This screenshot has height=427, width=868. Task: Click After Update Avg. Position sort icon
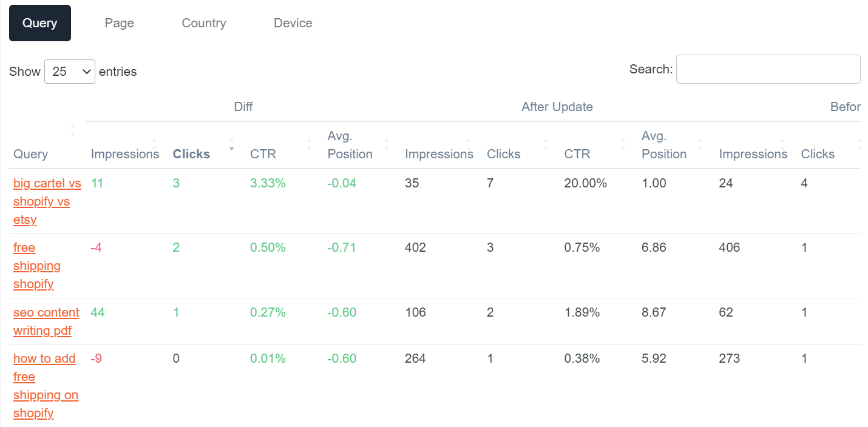[701, 144]
